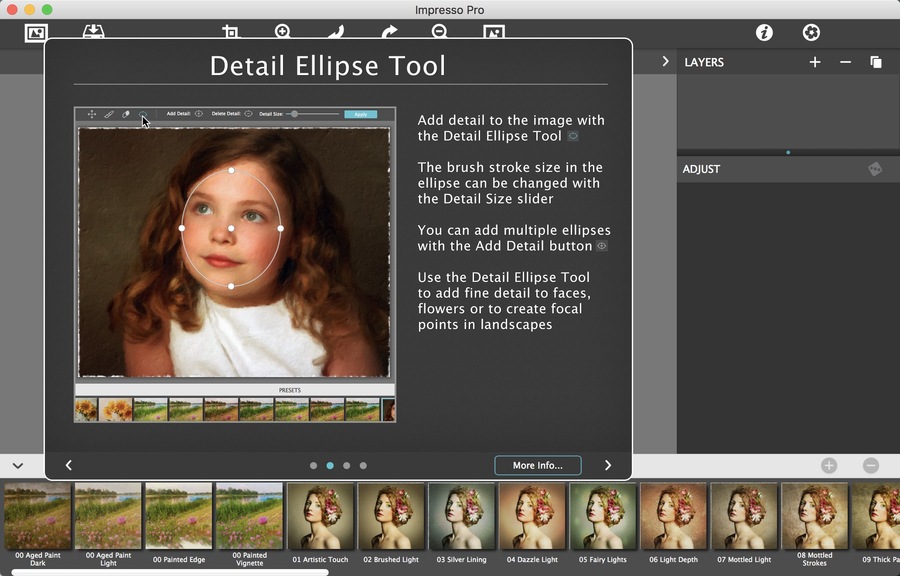The height and width of the screenshot is (576, 900).
Task: Click the presets horizontal scrollbar
Action: [170, 572]
